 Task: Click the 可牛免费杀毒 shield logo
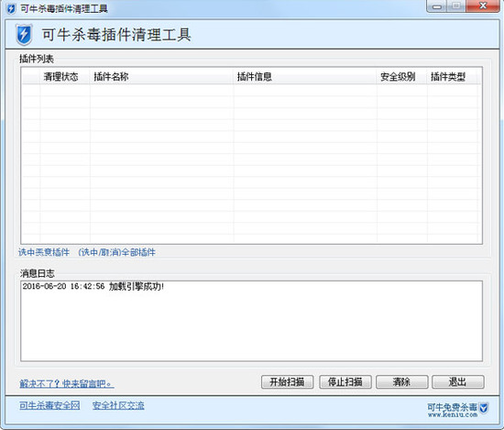coord(484,408)
